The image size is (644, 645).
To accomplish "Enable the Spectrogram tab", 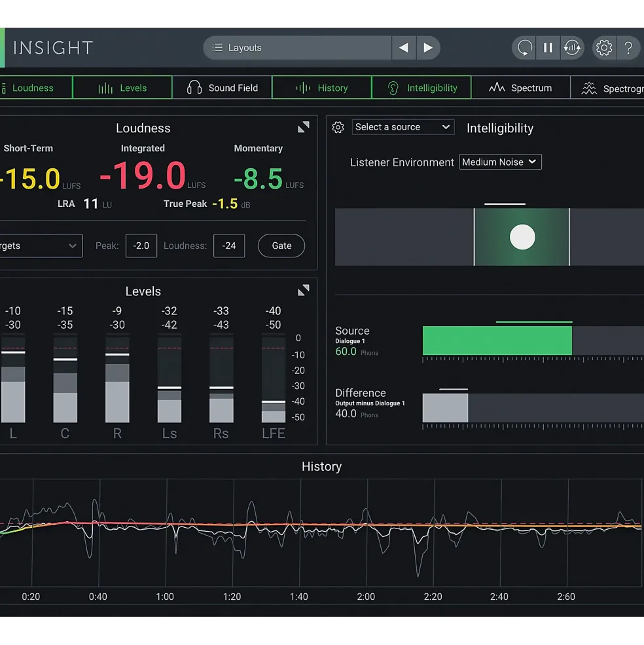I will point(607,87).
